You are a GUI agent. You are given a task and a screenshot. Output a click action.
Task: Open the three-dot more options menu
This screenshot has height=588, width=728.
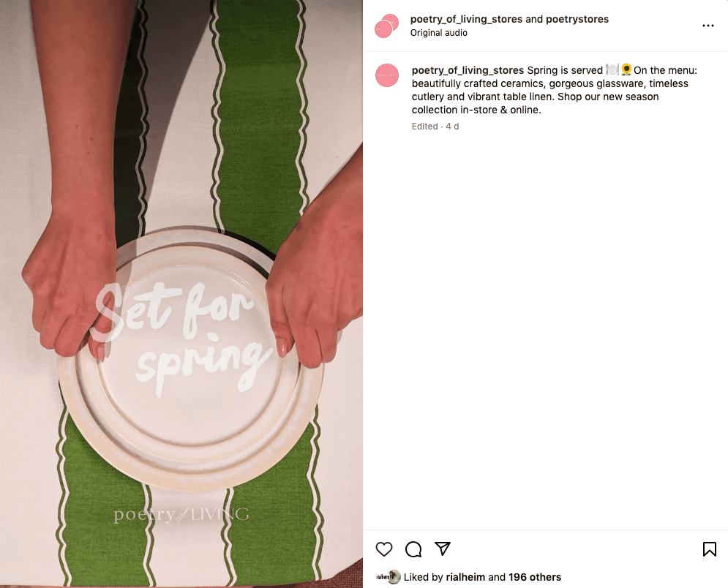click(x=708, y=26)
